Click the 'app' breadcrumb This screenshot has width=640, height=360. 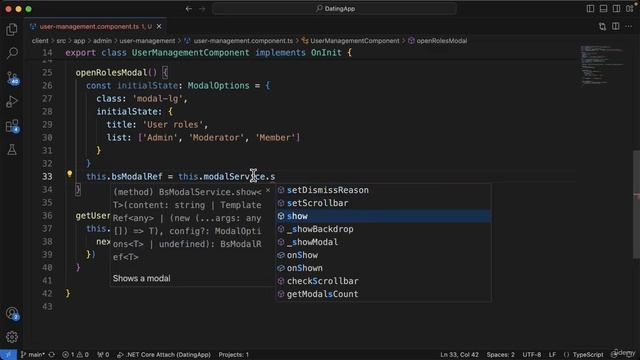pos(79,41)
